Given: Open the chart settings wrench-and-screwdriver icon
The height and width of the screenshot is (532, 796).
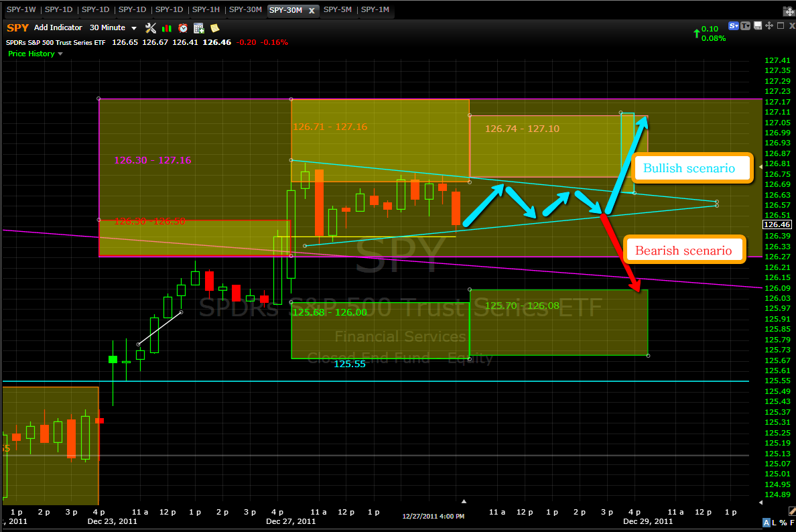Looking at the screenshot, I should click(x=150, y=28).
